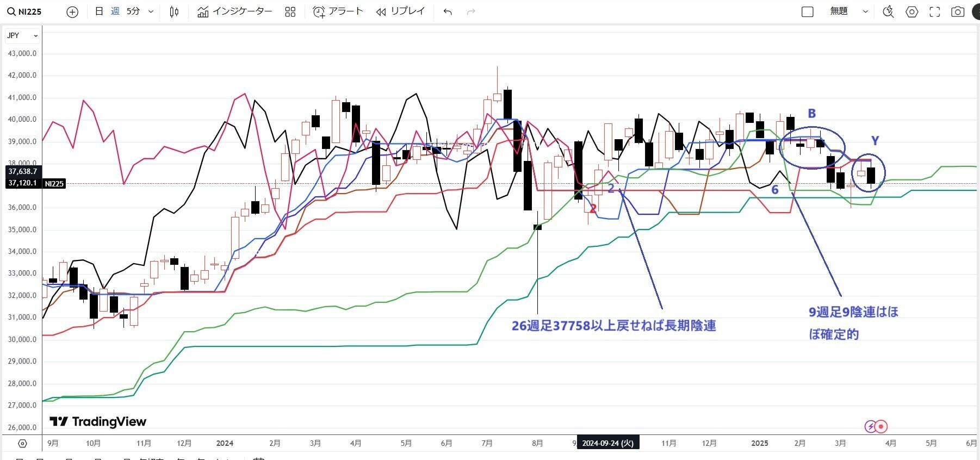Screen dimensions: 980x460
Task: Open the NI225 symbol search
Action: tap(25, 11)
